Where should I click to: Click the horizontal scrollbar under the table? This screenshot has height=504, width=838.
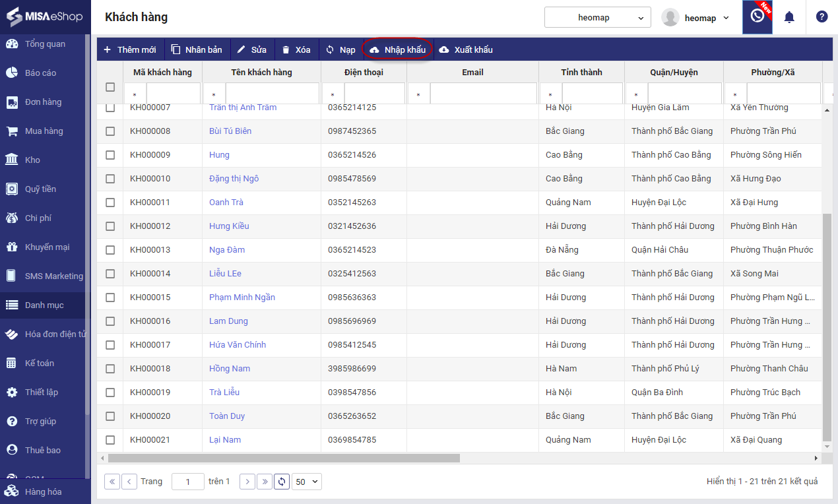pyautogui.click(x=284, y=458)
